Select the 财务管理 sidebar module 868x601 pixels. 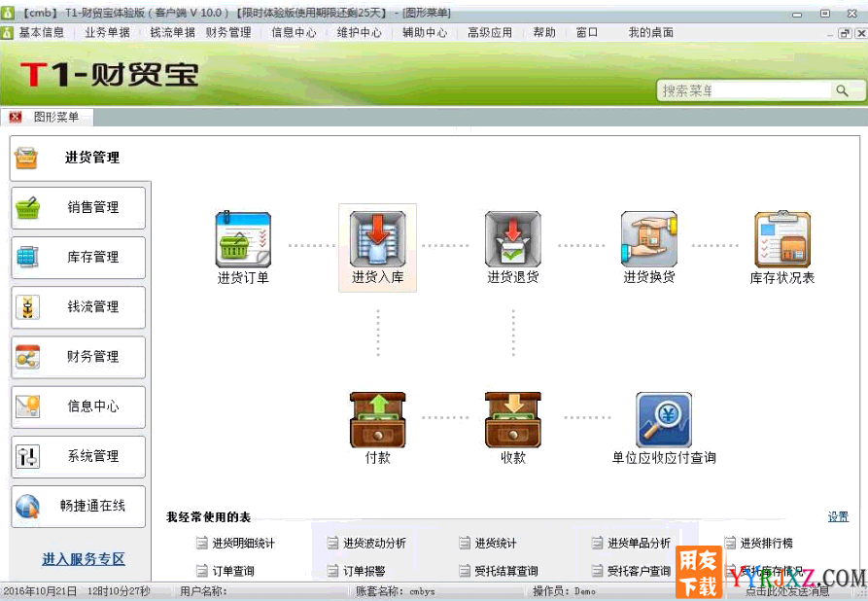(x=77, y=357)
